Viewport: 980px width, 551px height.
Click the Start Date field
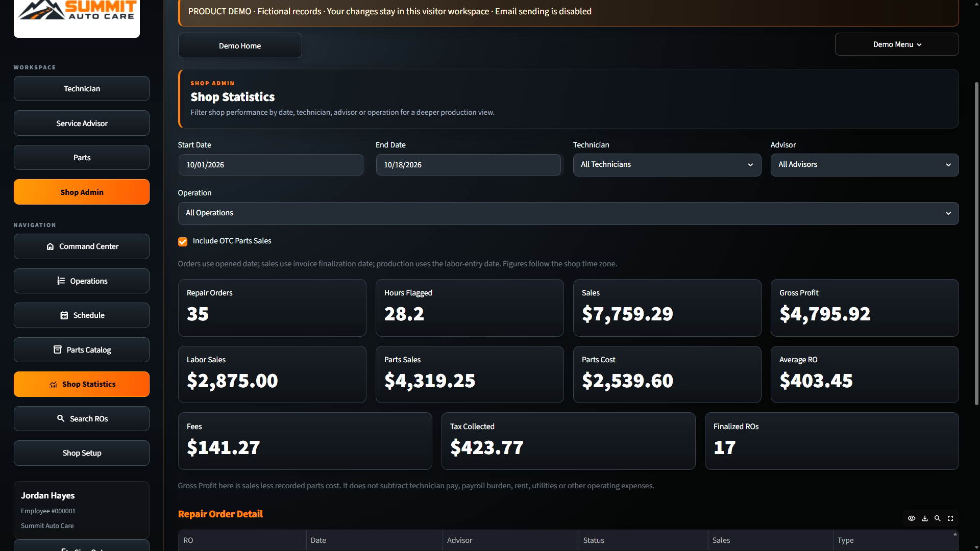pyautogui.click(x=271, y=165)
